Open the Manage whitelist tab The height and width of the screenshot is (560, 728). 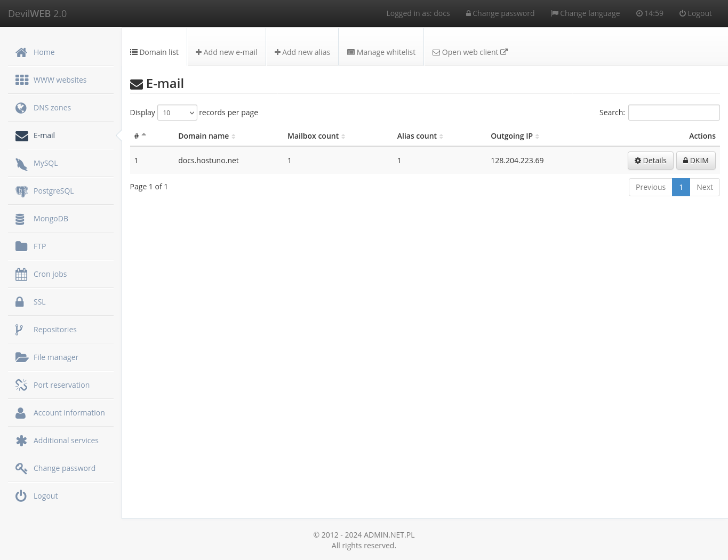[381, 52]
